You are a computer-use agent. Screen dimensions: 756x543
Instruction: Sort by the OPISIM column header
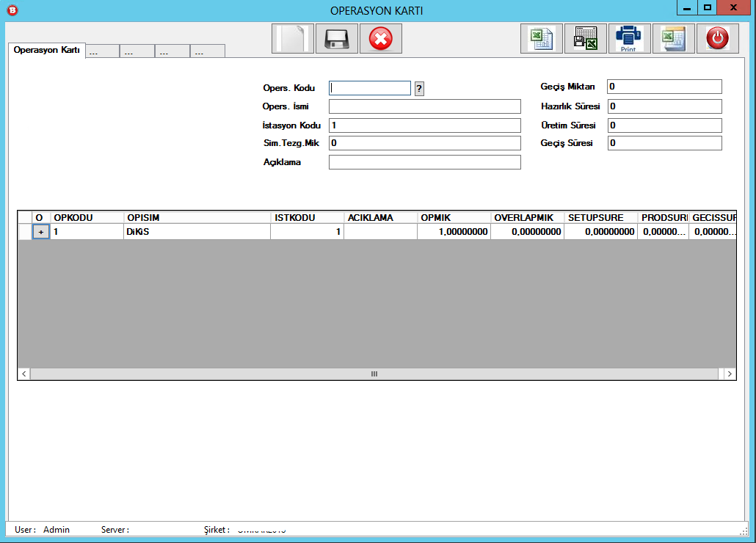click(196, 218)
